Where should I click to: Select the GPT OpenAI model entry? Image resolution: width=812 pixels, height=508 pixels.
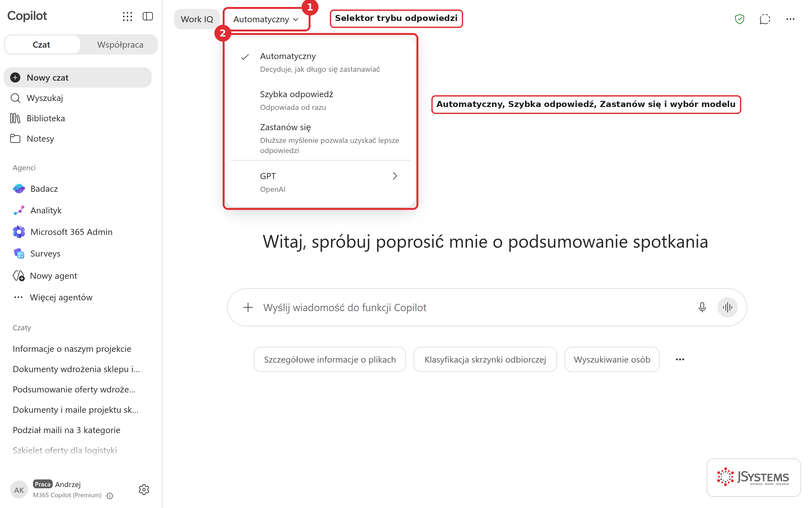click(x=320, y=182)
